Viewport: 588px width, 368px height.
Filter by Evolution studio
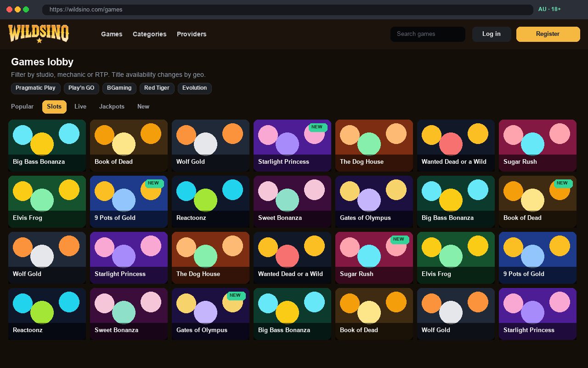pyautogui.click(x=195, y=88)
